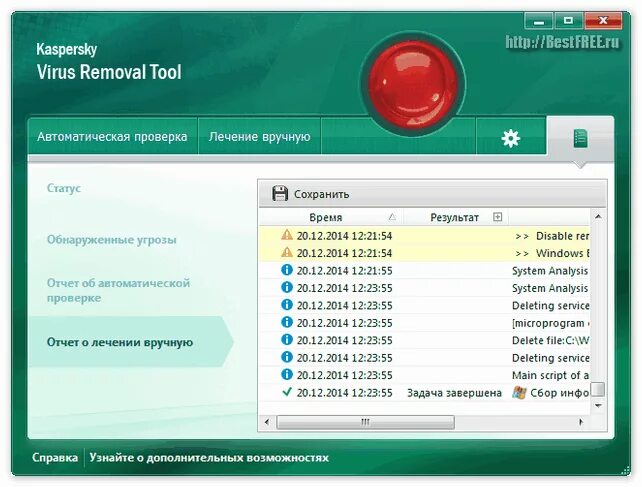Click sort triangle in Время header
The image size is (642, 487).
tap(392, 217)
